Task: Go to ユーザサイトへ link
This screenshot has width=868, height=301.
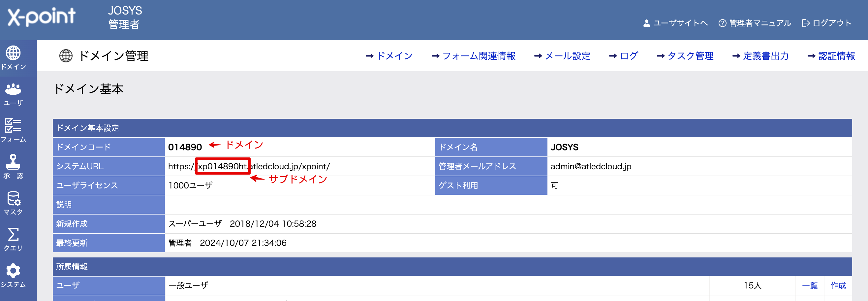Action: click(676, 23)
